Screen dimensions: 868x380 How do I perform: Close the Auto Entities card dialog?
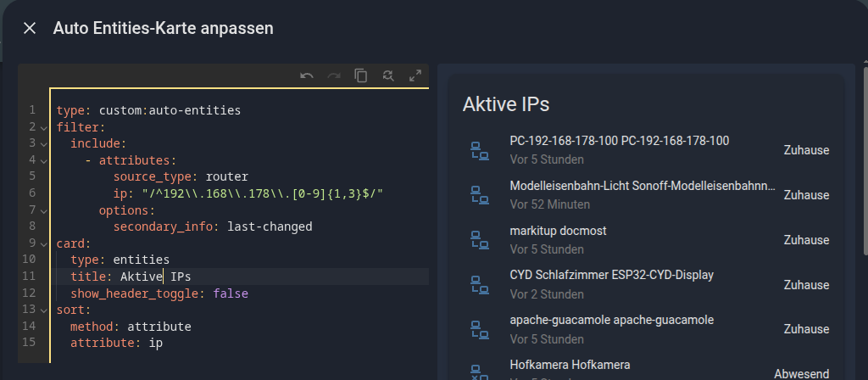(x=30, y=28)
